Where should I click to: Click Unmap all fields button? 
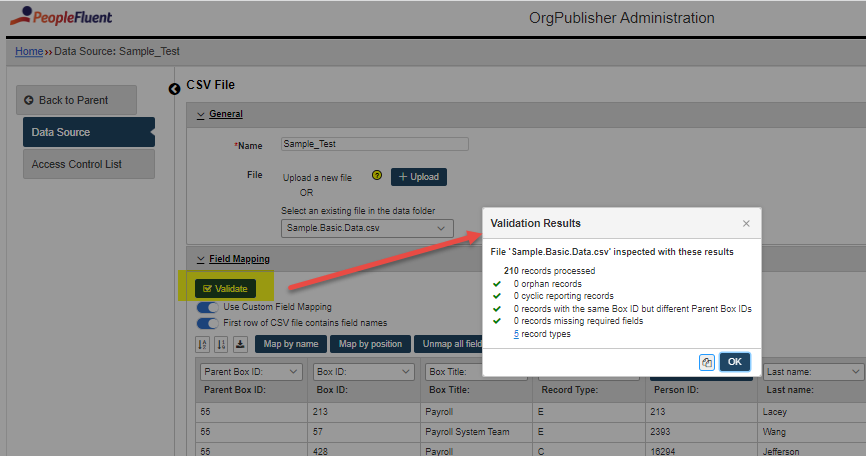click(448, 344)
